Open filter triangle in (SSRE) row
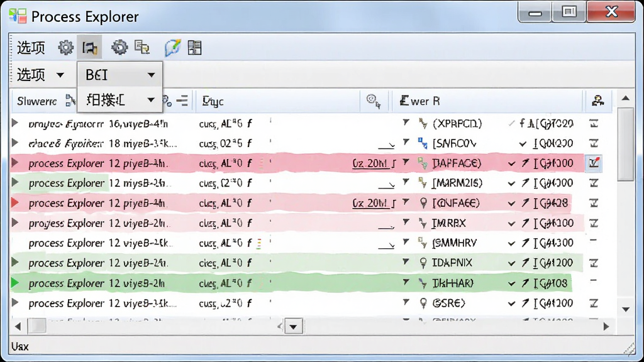Viewport: 644px width, 362px height. pos(406,302)
